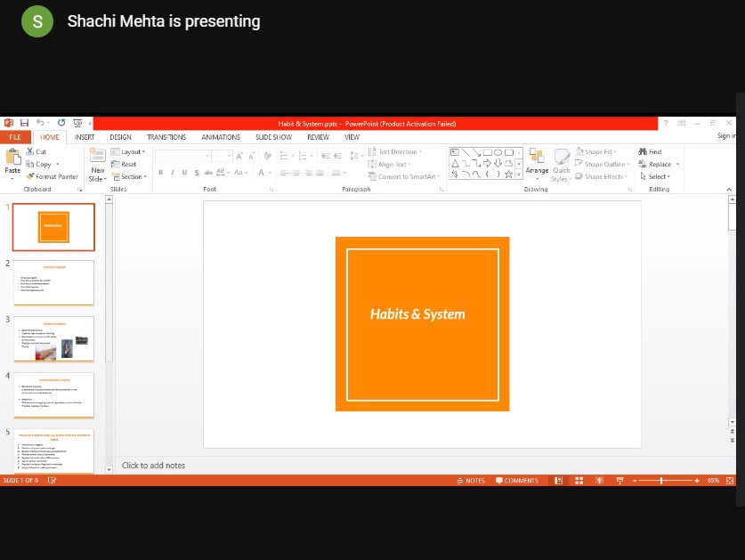This screenshot has height=560, width=745.
Task: Click the Repeat/Redo icon
Action: click(61, 123)
